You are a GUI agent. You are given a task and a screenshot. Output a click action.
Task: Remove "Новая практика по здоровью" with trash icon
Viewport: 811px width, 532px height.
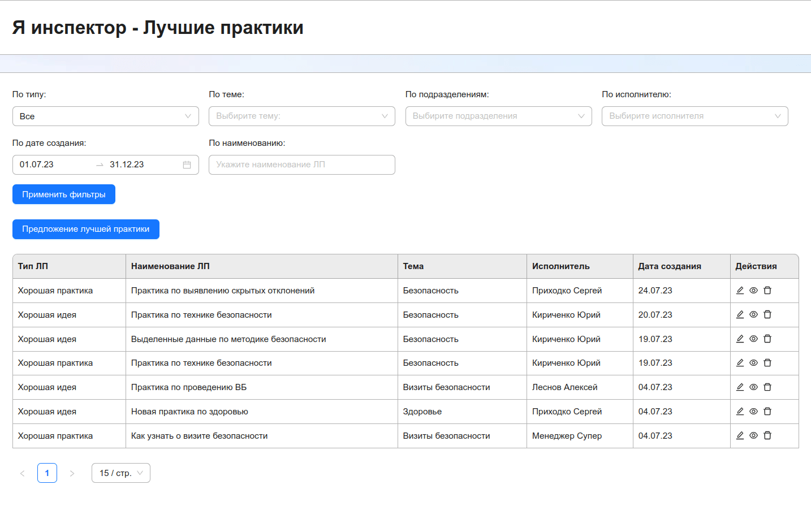click(767, 412)
